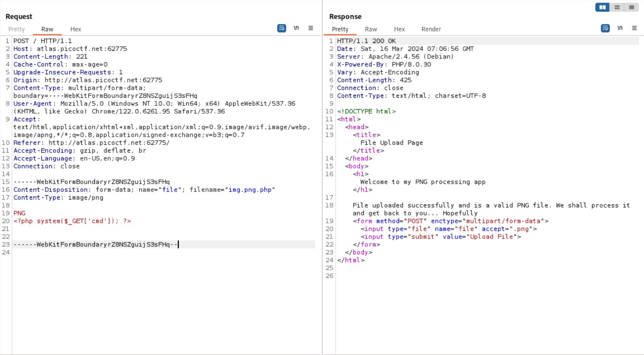The image size is (644, 355).
Task: Select top-bottom stacked layout icon
Action: pyautogui.click(x=617, y=7)
